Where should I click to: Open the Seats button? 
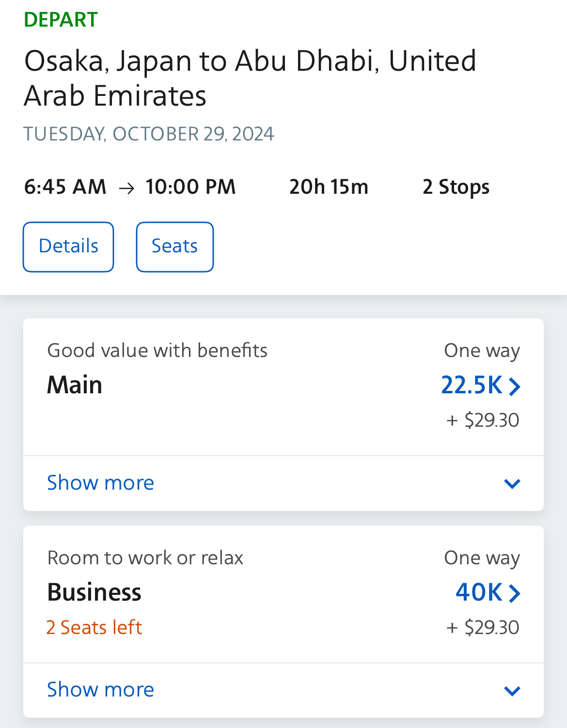coord(174,247)
